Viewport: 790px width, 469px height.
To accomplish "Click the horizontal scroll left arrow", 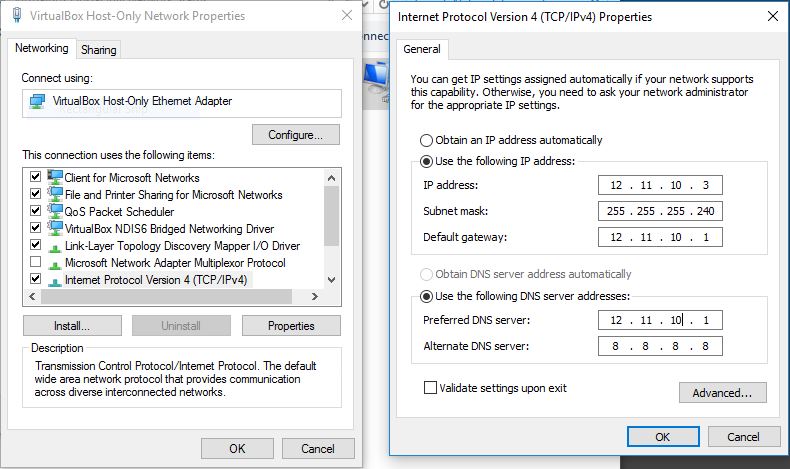I will [x=32, y=296].
